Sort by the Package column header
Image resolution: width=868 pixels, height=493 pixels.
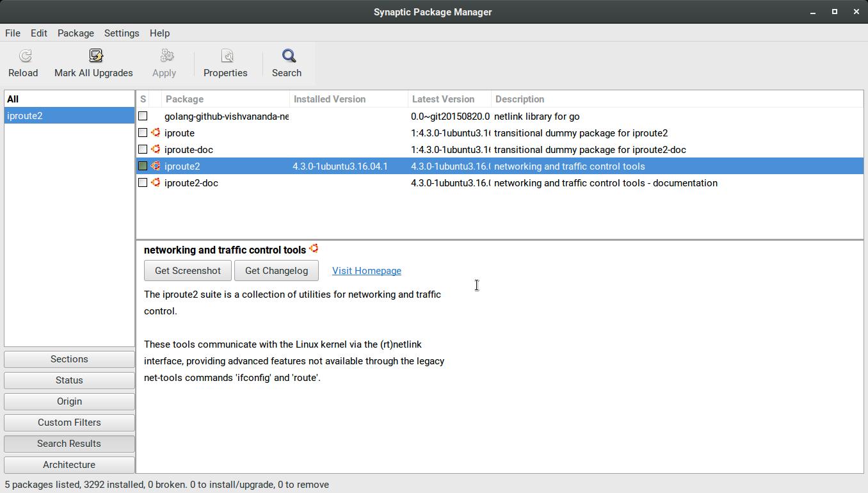click(x=225, y=99)
